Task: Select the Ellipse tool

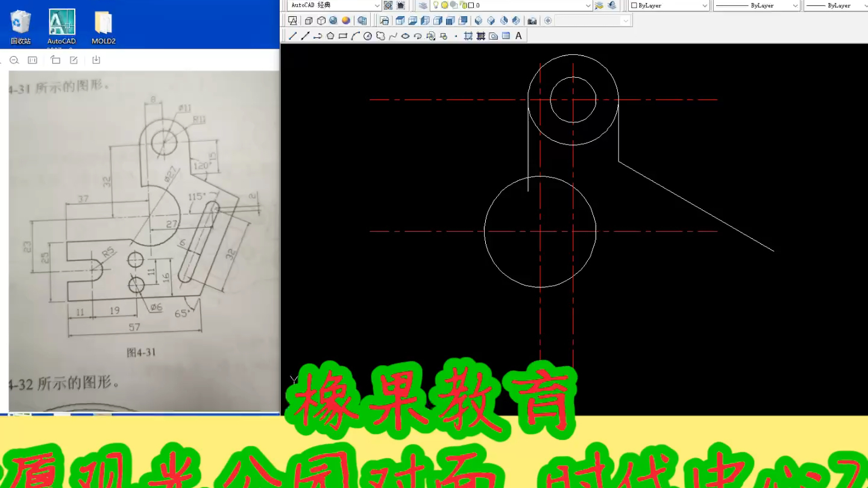Action: (406, 36)
